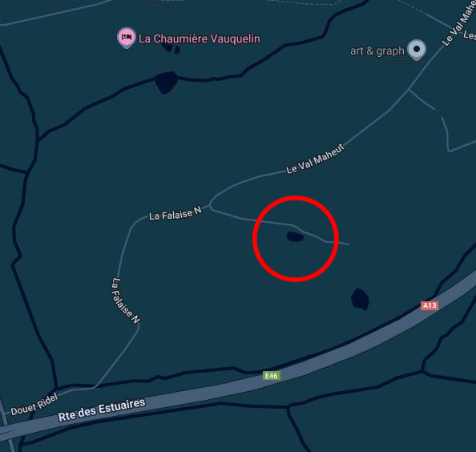Click the art & graph text label
The height and width of the screenshot is (452, 476).
point(377,51)
